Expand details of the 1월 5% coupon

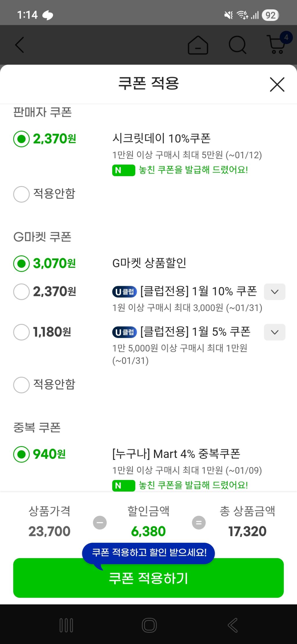[x=274, y=332]
